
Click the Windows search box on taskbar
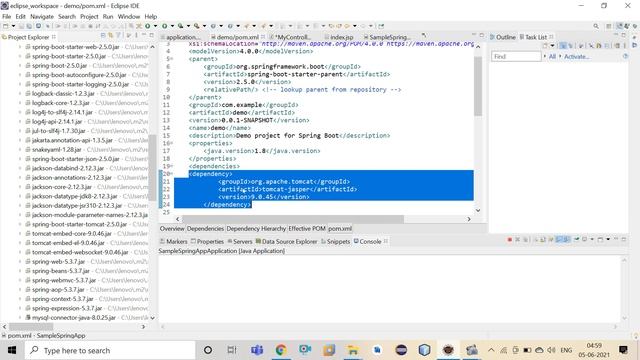coord(110,350)
